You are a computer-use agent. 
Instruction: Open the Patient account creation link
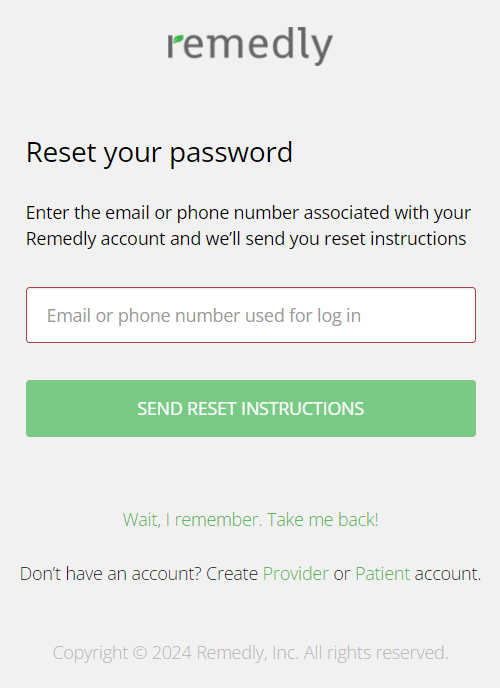tap(382, 574)
